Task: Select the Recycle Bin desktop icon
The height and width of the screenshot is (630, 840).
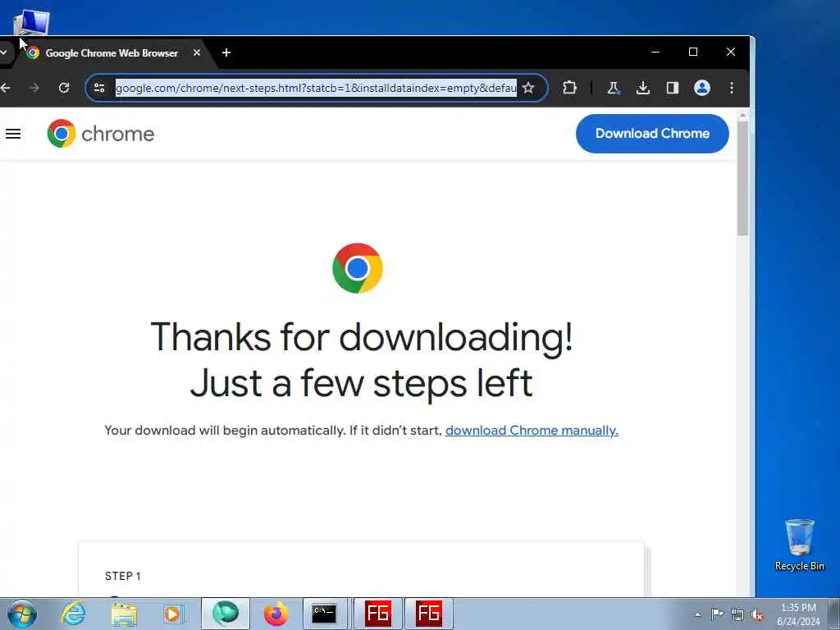Action: (x=799, y=545)
